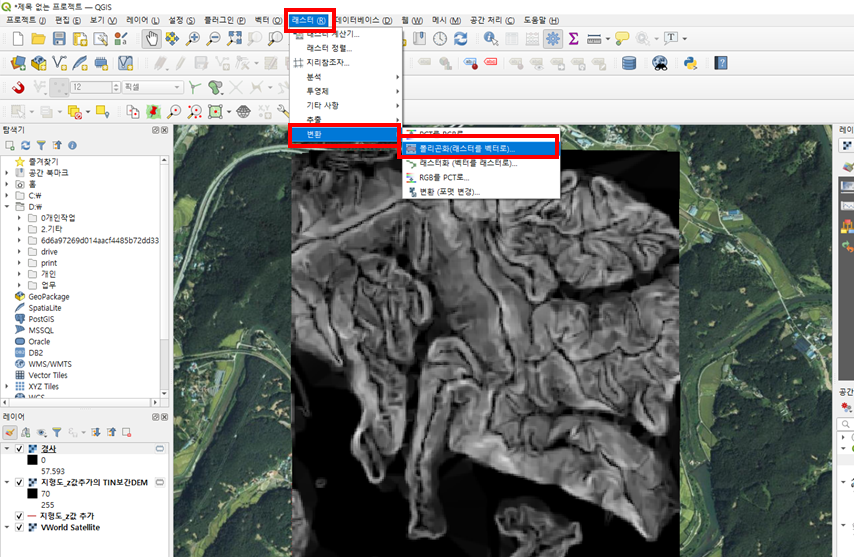
Task: Click the Refresh map icon
Action: (x=461, y=39)
